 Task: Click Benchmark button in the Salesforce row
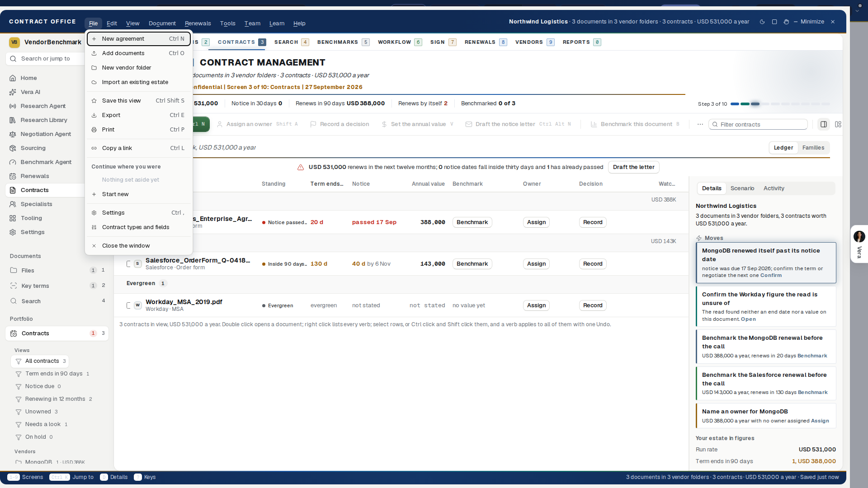(x=472, y=264)
